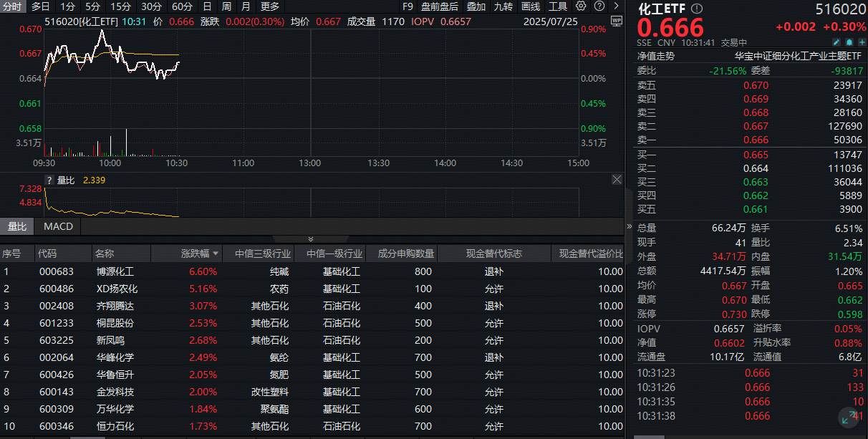Add 化工ETF to watchlist with plus icon
Viewport: 868px width, 439px height.
(x=862, y=42)
